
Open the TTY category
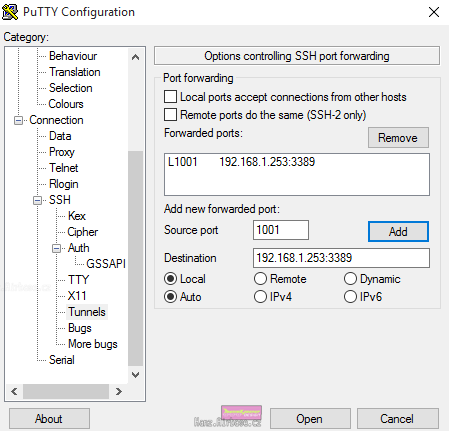(x=79, y=280)
